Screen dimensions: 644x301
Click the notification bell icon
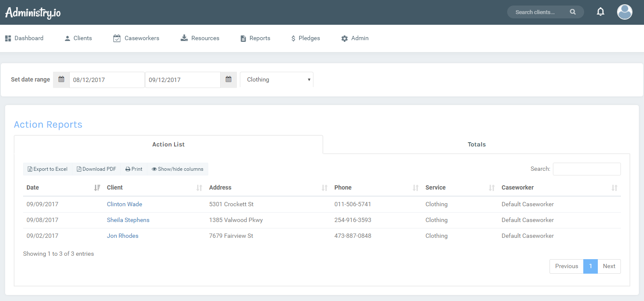coord(600,12)
